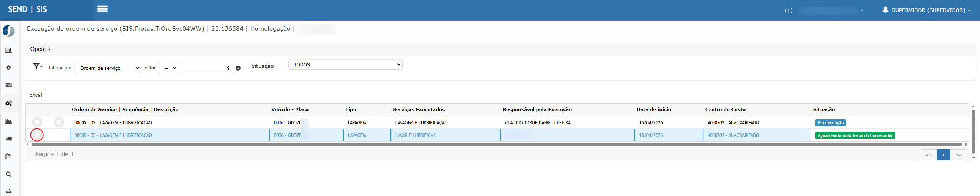Screen dimensions: 980x196
Task: Click the single gear sidebar icon
Action: [8, 68]
